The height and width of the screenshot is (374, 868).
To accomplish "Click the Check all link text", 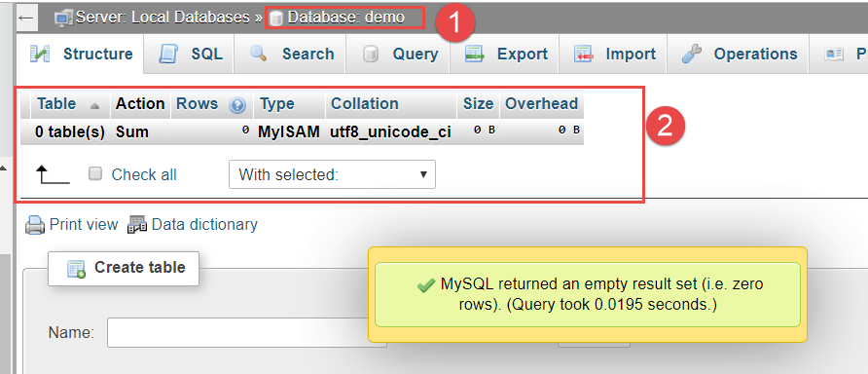I will (144, 174).
